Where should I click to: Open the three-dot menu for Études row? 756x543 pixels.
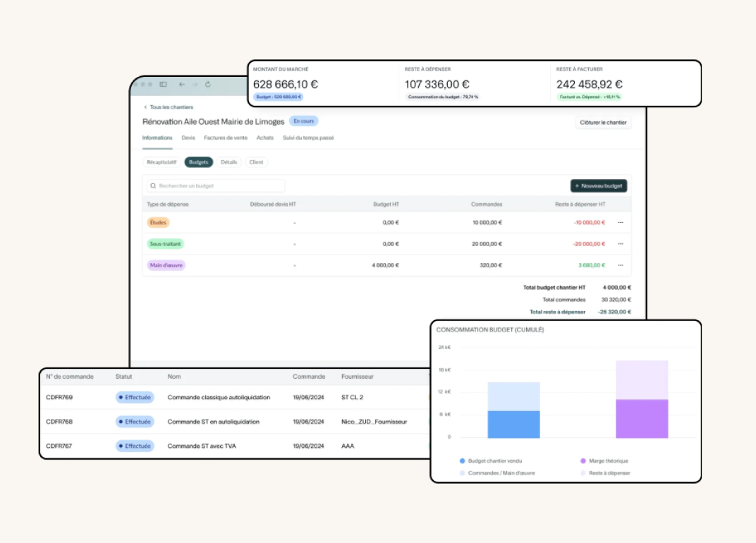pyautogui.click(x=621, y=223)
